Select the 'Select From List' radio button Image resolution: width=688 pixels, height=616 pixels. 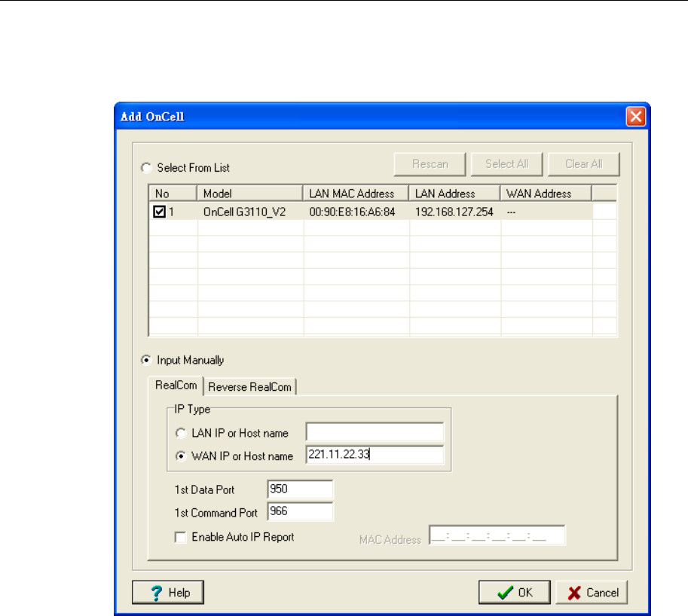pyautogui.click(x=146, y=168)
